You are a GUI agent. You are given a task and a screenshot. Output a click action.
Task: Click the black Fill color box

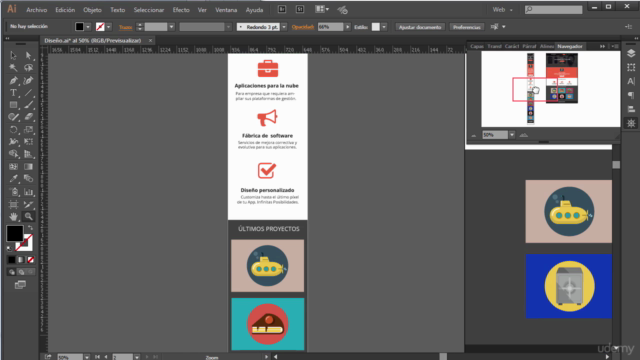tap(15, 233)
